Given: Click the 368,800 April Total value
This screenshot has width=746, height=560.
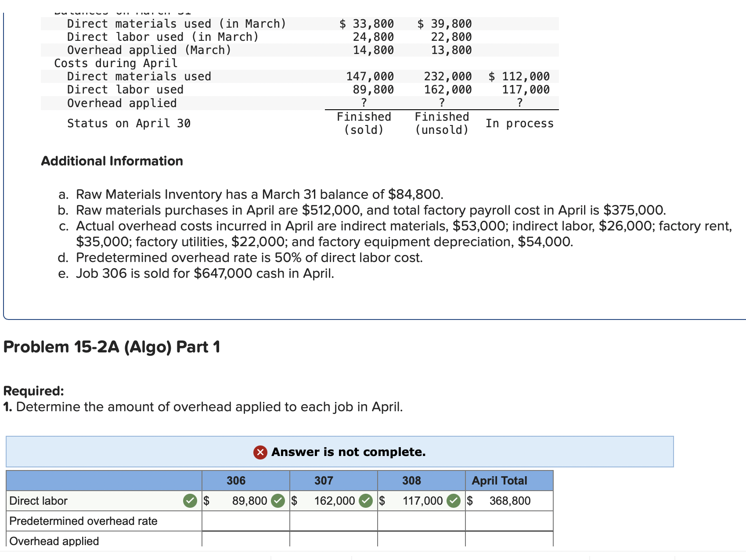Looking at the screenshot, I should click(x=510, y=500).
